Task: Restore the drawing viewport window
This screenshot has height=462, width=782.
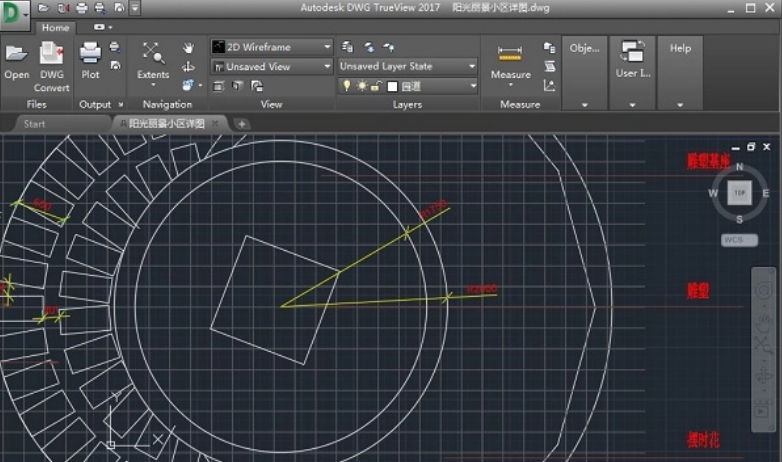Action: click(751, 147)
